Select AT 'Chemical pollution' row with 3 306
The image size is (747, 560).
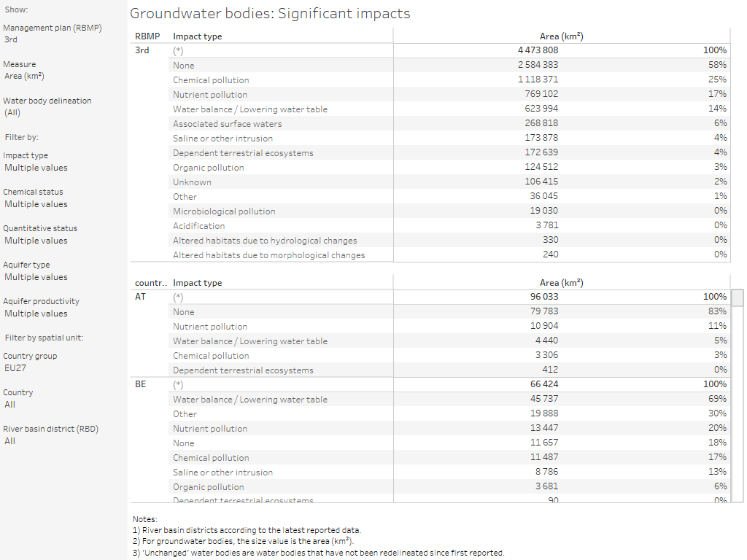[x=449, y=355]
